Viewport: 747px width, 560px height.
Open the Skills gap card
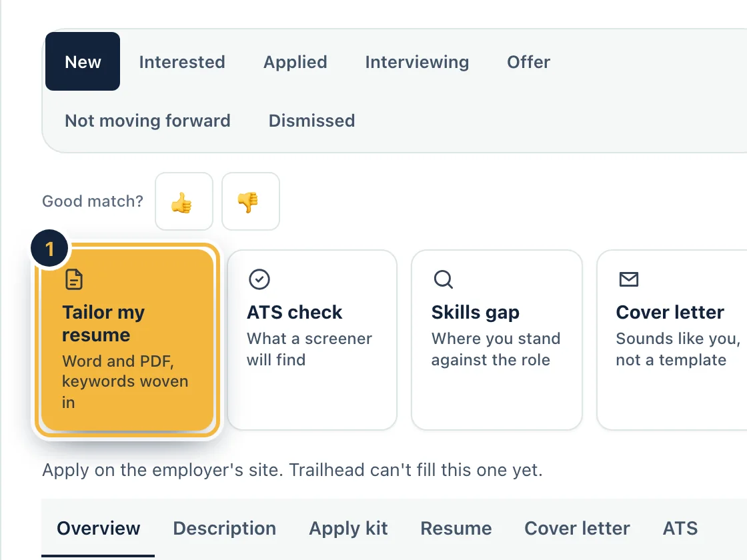[x=497, y=340]
